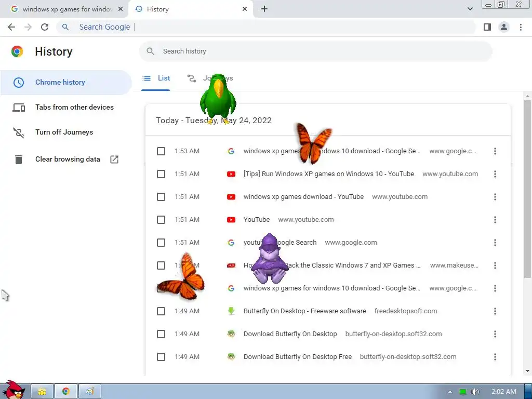The image size is (532, 399).
Task: Open actions menu for Butterfly On Desktop Freeware
Action: pyautogui.click(x=495, y=311)
